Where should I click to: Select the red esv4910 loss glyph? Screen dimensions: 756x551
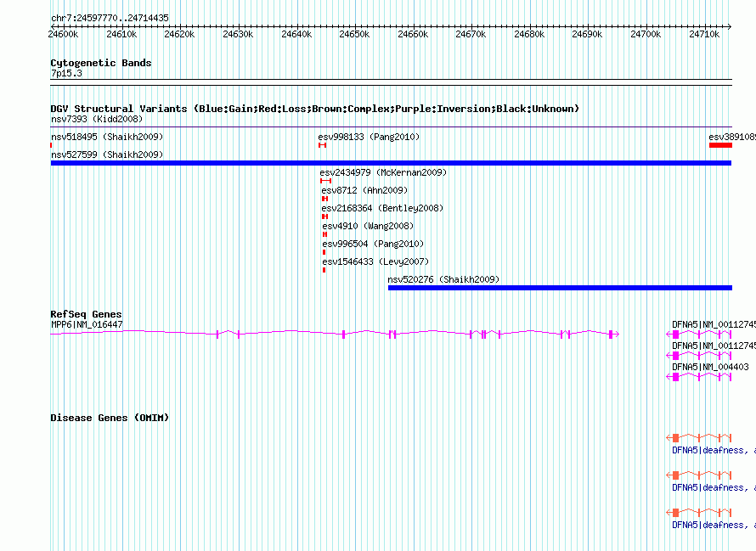pos(325,234)
